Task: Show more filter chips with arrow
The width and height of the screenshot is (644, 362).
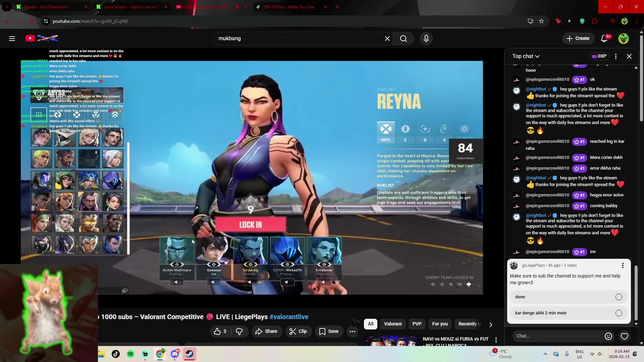Action: (491, 324)
